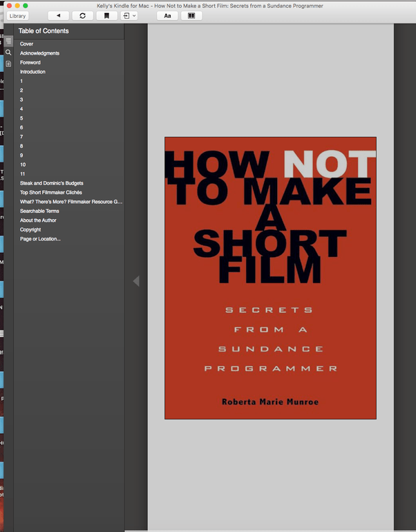Jump to chapter 5
Viewport: 416px width, 532px height.
pyautogui.click(x=21, y=118)
